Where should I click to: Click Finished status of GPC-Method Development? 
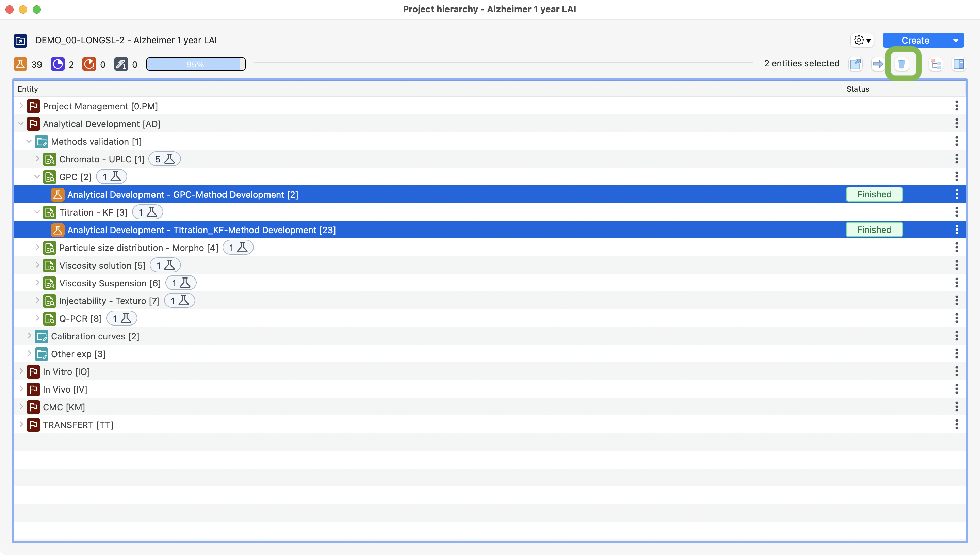tap(874, 194)
